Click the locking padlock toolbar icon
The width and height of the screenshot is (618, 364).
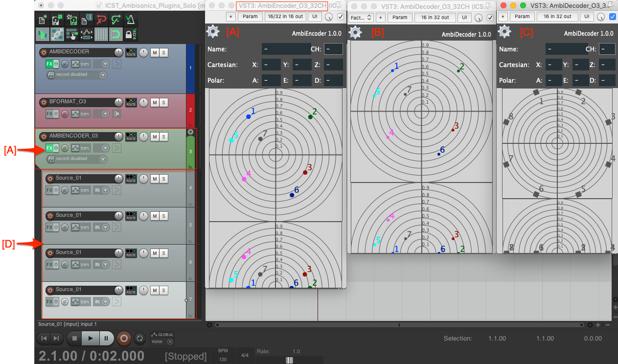[x=130, y=35]
